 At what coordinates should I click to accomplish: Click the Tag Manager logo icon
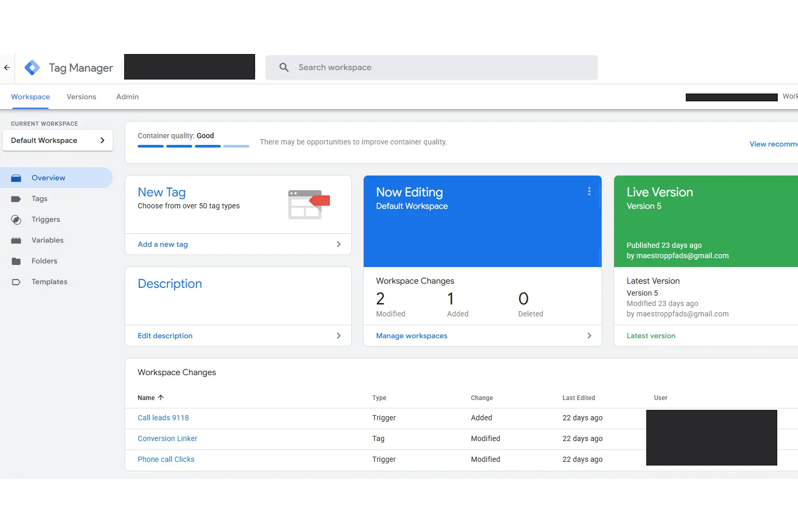tap(32, 68)
